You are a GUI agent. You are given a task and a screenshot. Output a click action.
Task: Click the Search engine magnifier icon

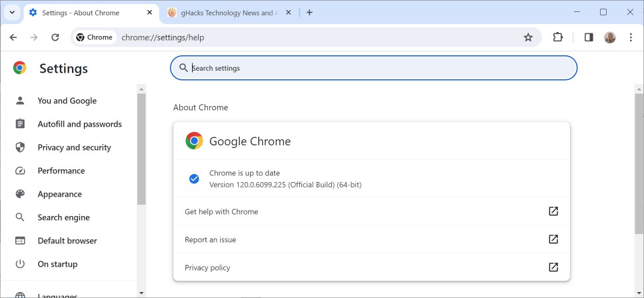click(20, 217)
